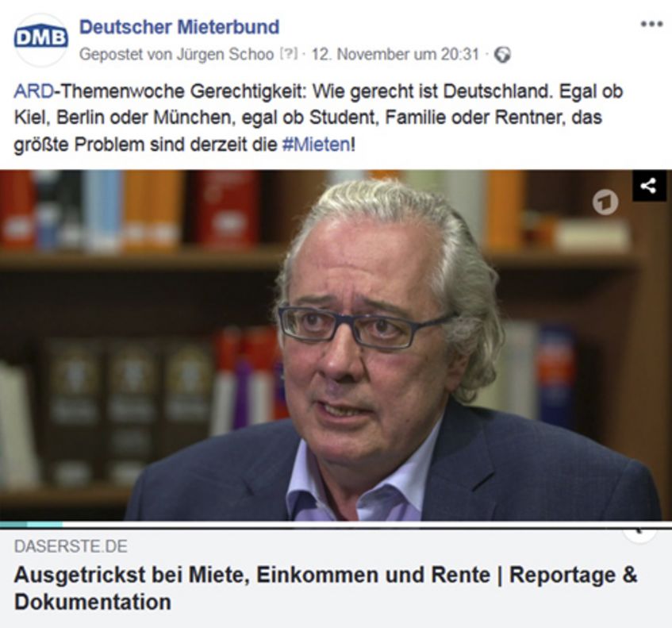Click the post text about ARD-Themenwoche Gerechtigkeit
Screen dimensions: 672x628
click(318, 118)
